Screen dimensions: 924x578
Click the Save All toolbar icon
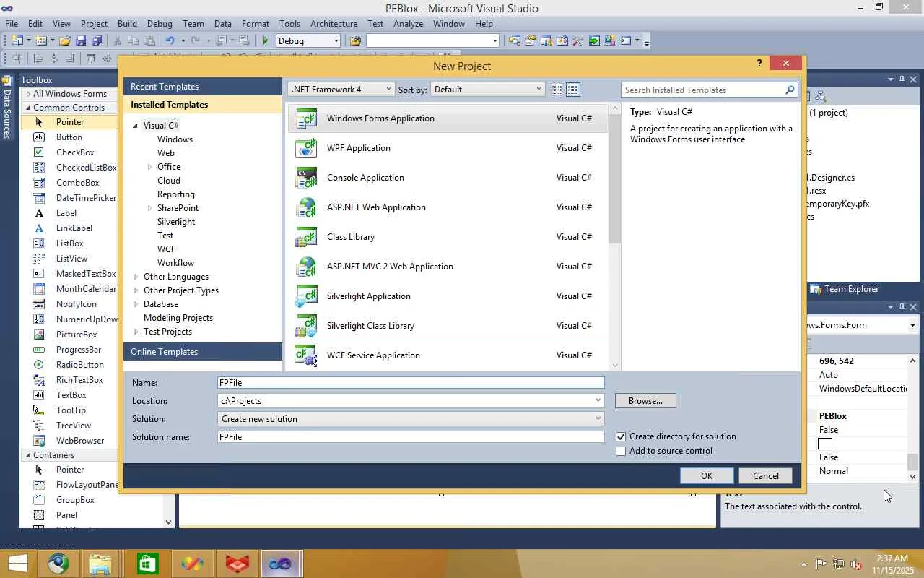[97, 41]
